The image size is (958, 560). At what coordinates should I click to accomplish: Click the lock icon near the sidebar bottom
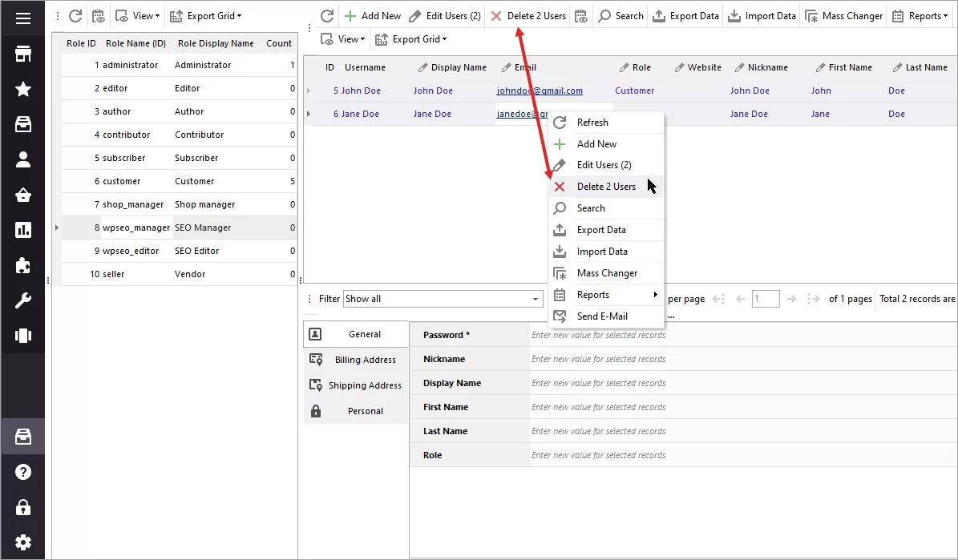pyautogui.click(x=22, y=506)
